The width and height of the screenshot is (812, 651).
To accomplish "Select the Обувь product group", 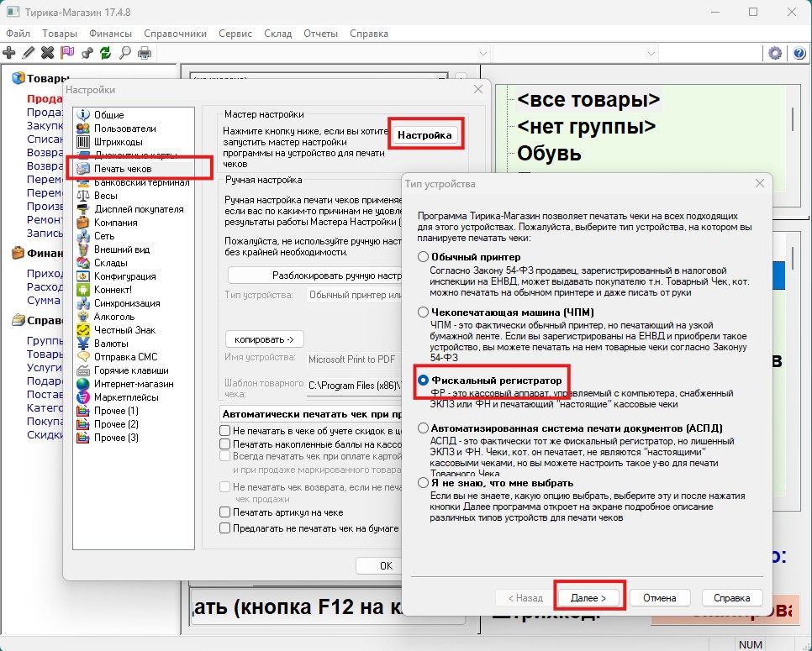I will coord(549,155).
